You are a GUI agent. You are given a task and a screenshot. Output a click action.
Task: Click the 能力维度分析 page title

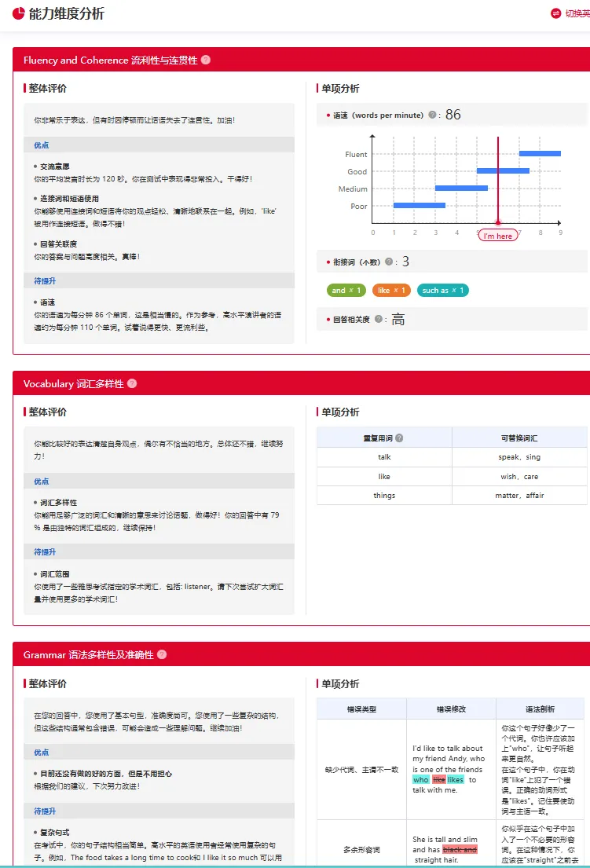pos(67,14)
